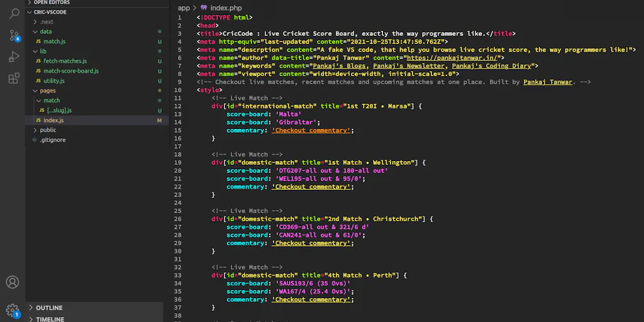644x322 pixels.
Task: Open the Pankaj Tanwar link in comment
Action: (548, 82)
